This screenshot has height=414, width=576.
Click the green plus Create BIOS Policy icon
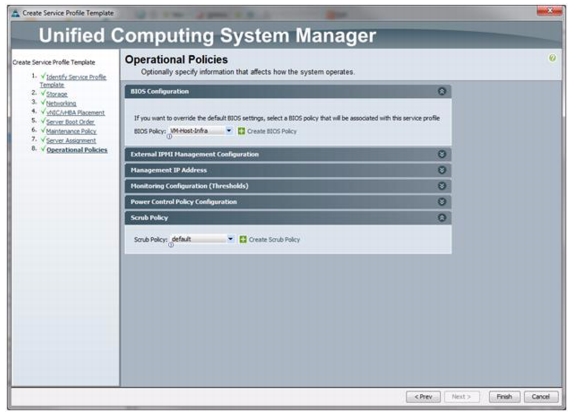coord(241,131)
